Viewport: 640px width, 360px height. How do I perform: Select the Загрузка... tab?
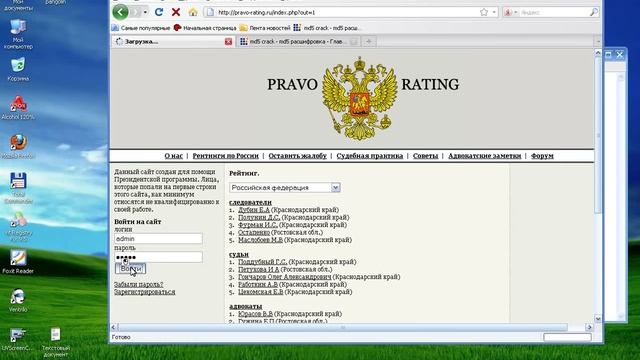pos(173,41)
